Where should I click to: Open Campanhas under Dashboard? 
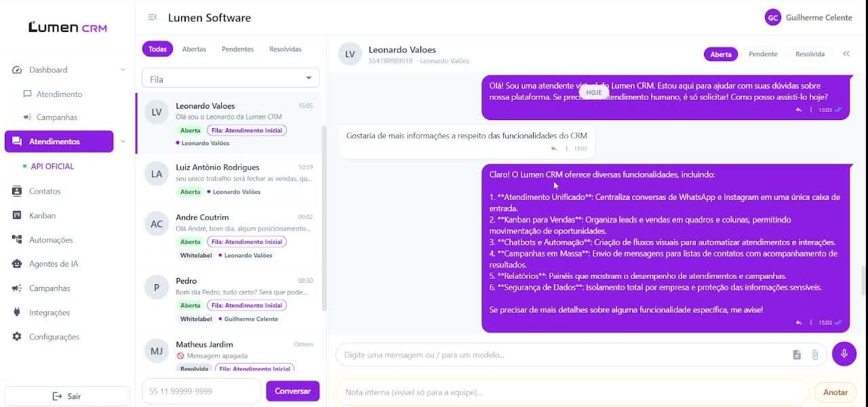tap(57, 117)
